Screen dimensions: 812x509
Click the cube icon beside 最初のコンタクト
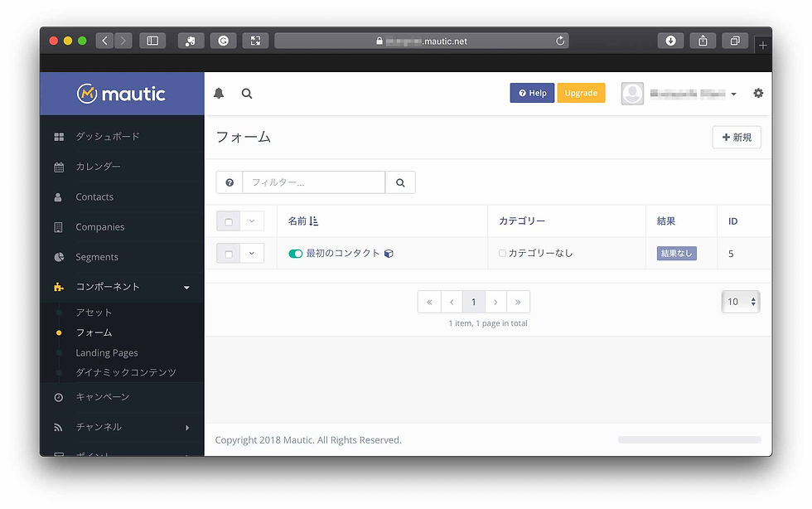pos(389,254)
